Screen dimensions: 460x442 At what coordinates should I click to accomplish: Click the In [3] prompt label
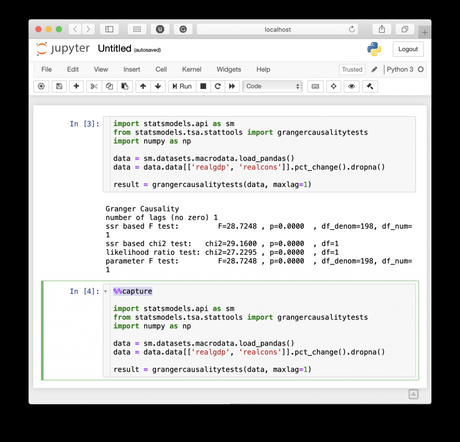tap(84, 124)
